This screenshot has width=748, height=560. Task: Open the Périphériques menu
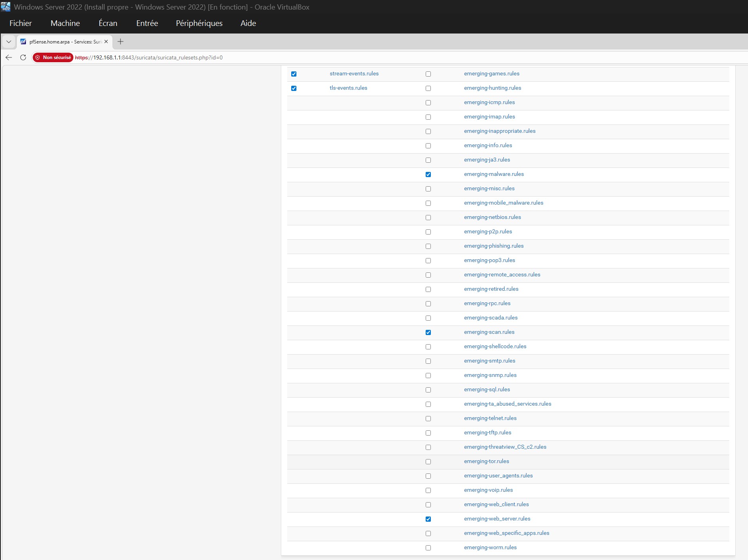(199, 23)
